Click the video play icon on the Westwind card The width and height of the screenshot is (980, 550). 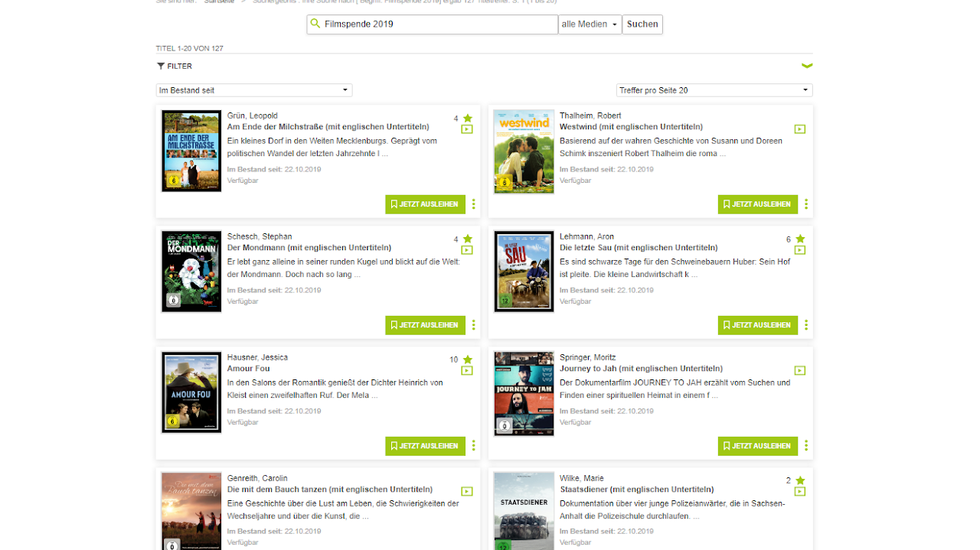[x=799, y=129]
